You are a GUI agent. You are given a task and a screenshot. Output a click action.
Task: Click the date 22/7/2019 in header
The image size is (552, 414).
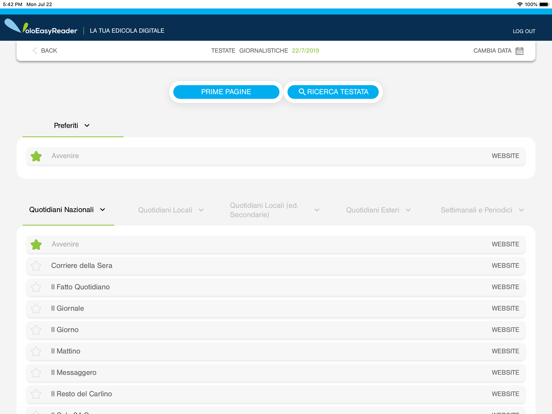click(305, 51)
